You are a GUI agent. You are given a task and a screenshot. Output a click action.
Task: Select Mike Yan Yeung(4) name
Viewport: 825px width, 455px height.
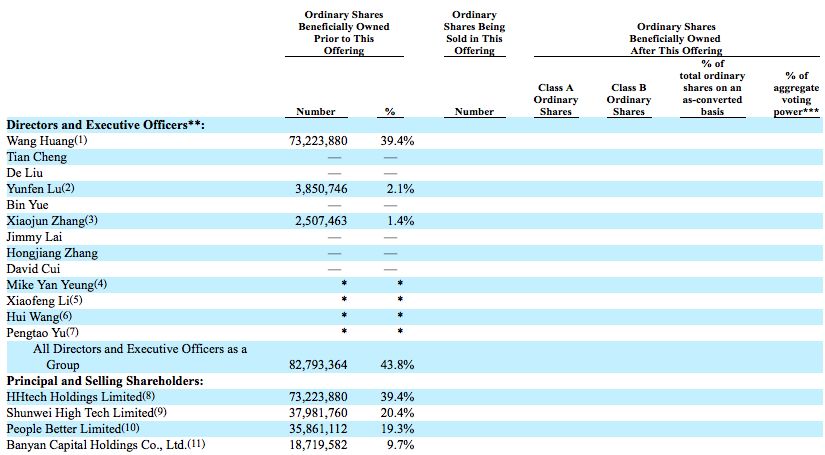[56, 285]
